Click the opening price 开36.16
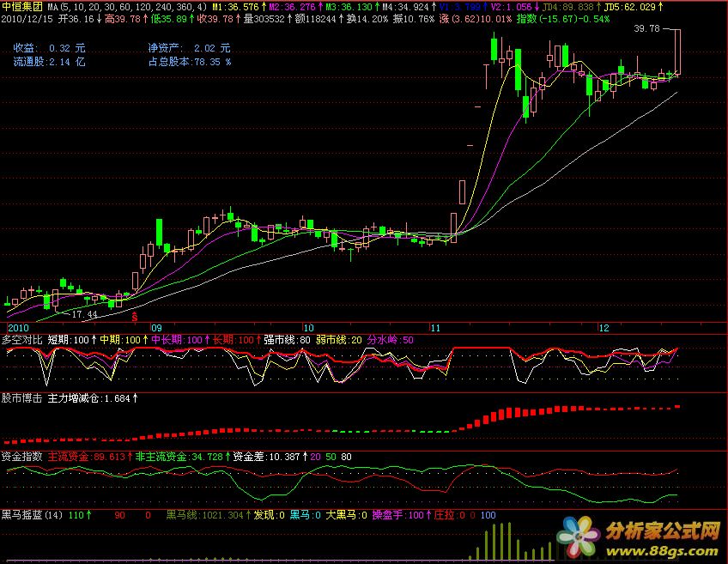Image resolution: width=728 pixels, height=564 pixels. (79, 19)
